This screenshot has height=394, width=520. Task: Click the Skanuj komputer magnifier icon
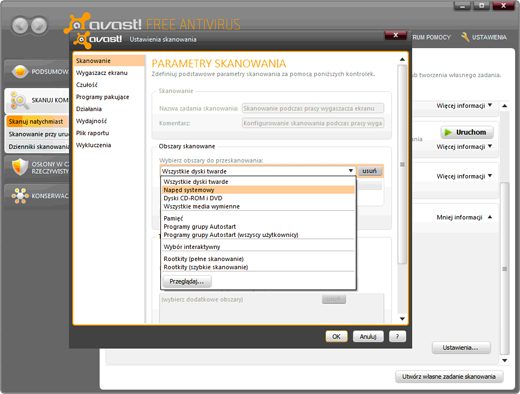click(19, 100)
